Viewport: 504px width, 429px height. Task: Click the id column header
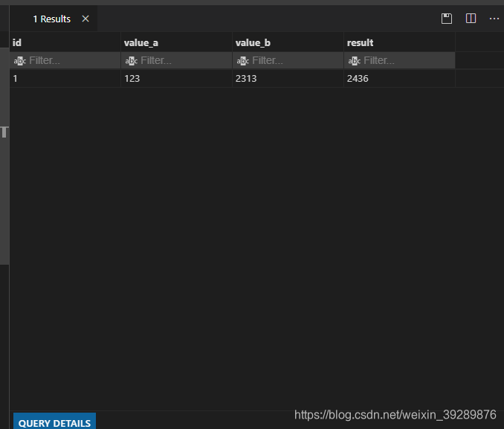[65, 42]
